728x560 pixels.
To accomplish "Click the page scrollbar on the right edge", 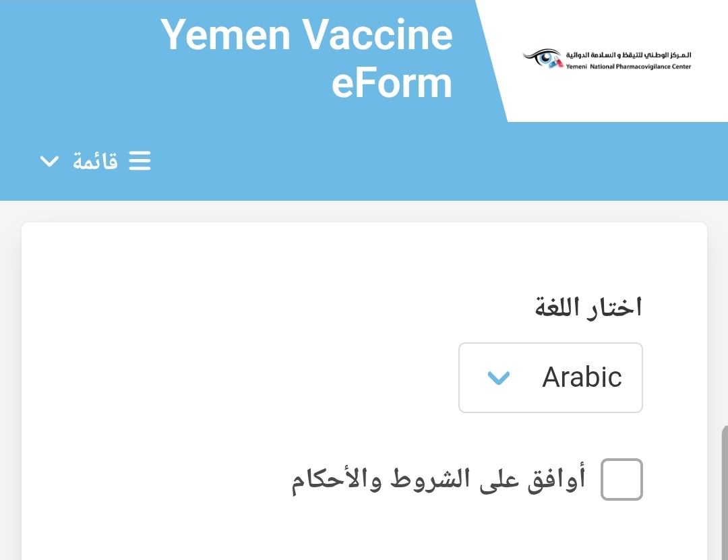I will 725,492.
